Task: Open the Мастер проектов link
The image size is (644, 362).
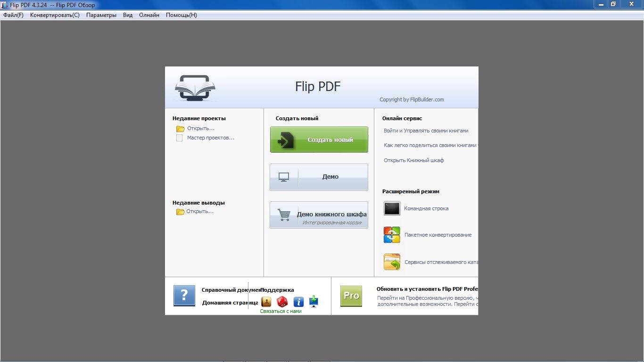Action: pos(210,138)
